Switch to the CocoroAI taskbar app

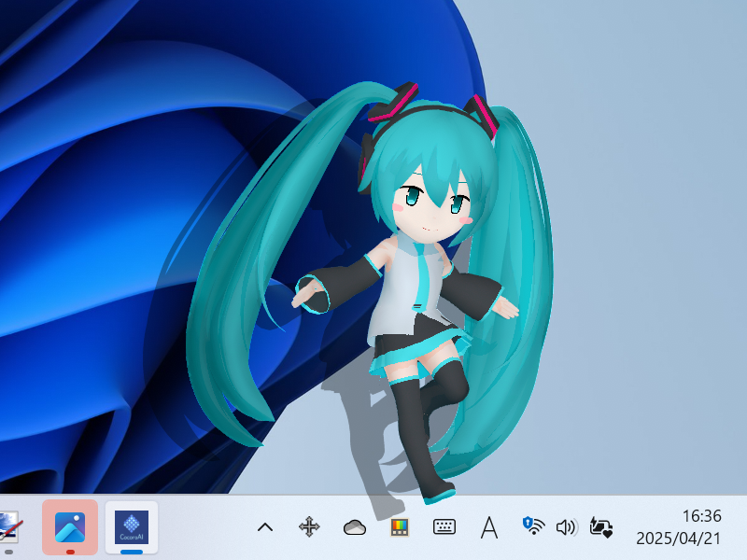coord(132,526)
